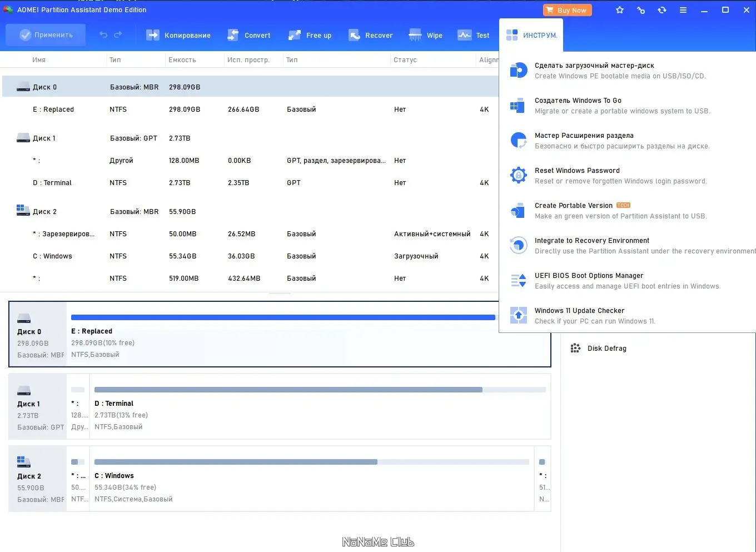Select Windows 11 Update Checker entry
The height and width of the screenshot is (552, 756).
(x=627, y=316)
